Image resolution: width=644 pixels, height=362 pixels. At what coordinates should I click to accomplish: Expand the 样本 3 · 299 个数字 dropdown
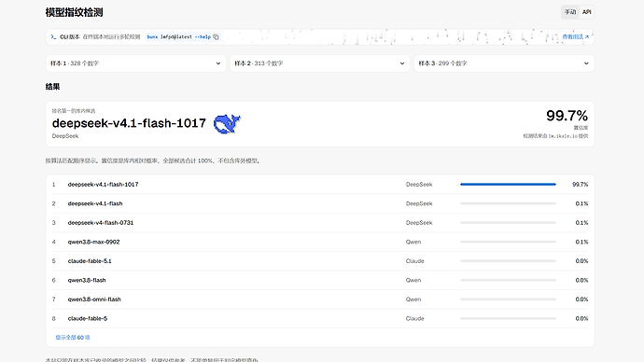click(x=504, y=63)
